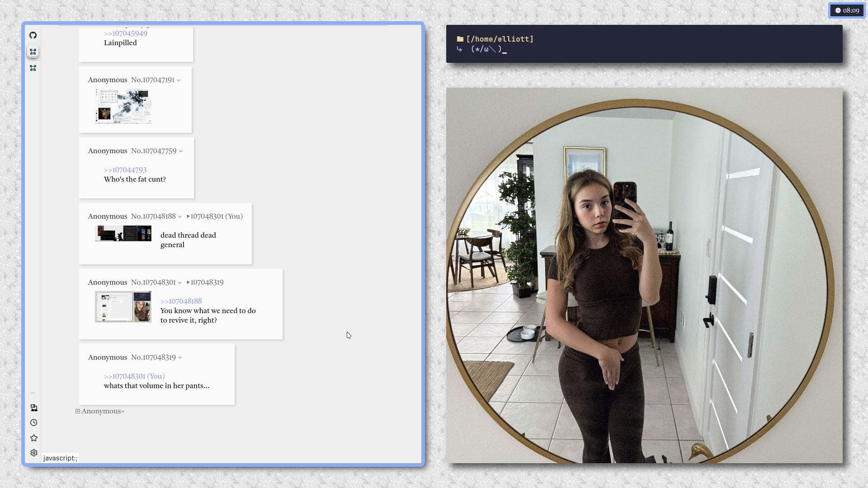
Task: Open the post menu arrow for No.107048301
Action: (x=180, y=283)
